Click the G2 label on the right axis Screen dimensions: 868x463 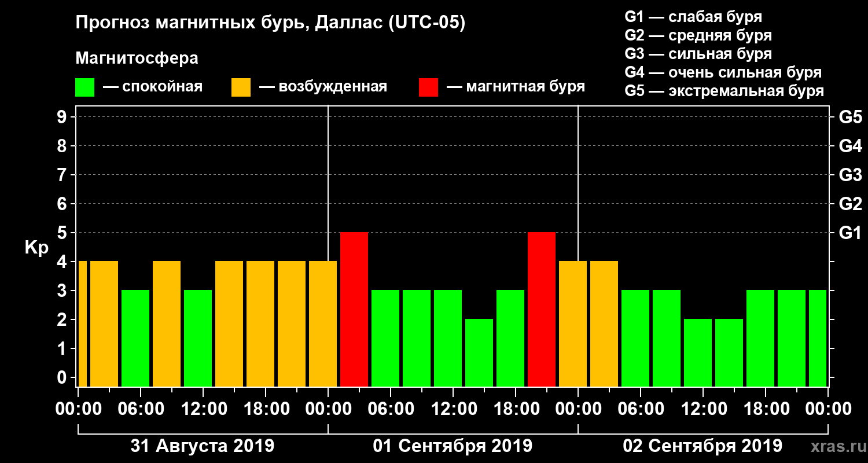850,204
